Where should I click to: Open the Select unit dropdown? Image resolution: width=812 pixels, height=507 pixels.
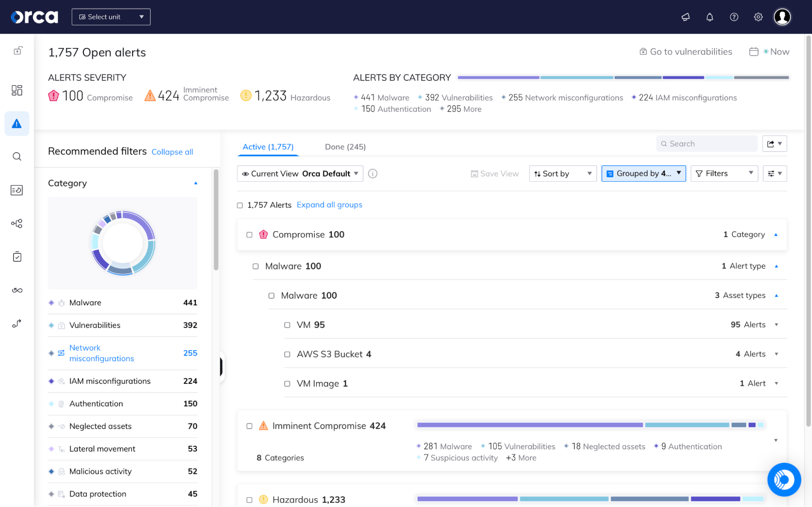point(110,17)
